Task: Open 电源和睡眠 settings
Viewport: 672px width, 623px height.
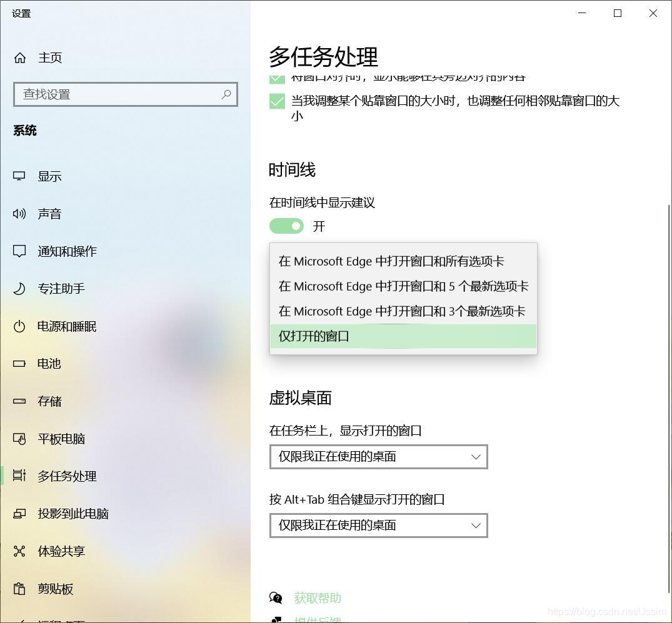Action: click(x=68, y=326)
